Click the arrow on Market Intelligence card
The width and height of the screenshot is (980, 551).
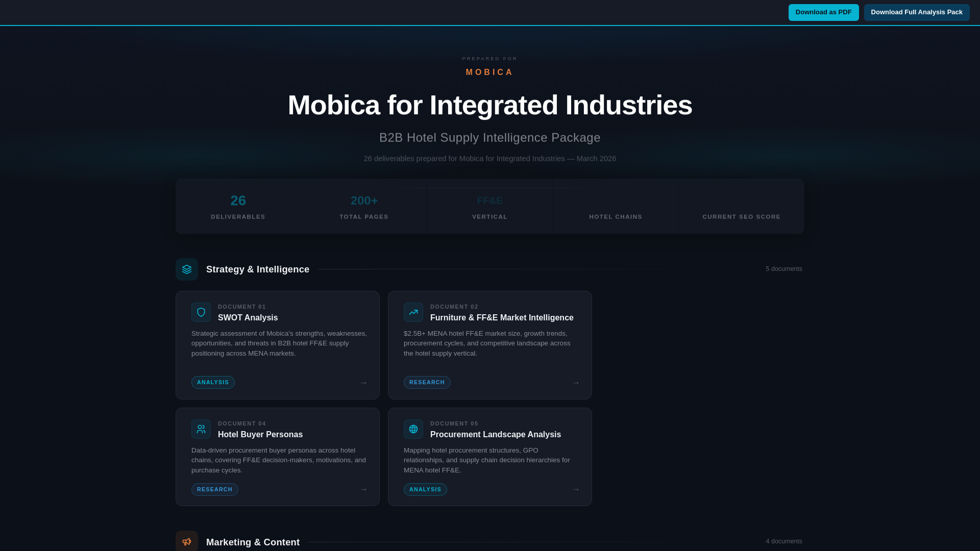tap(576, 383)
